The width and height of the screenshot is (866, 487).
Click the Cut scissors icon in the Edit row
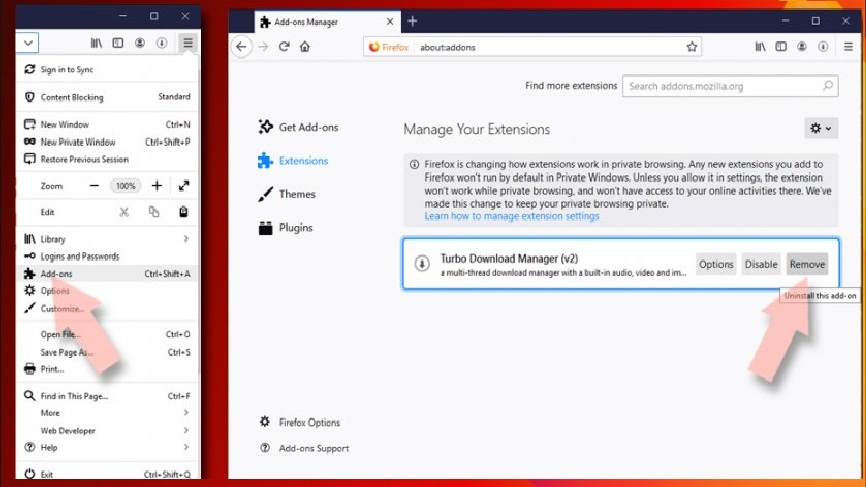(124, 212)
